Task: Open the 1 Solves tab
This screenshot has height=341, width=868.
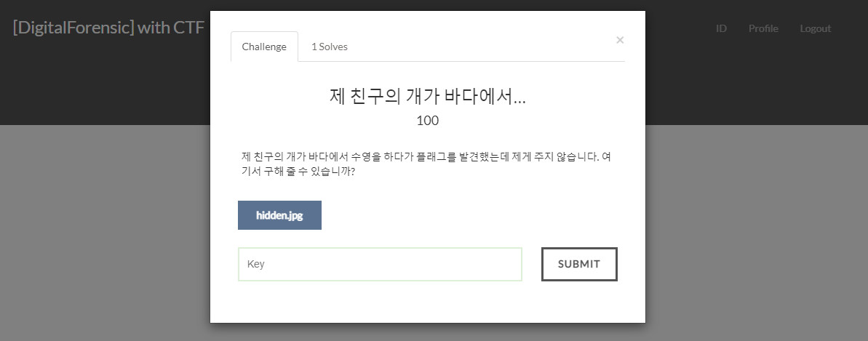Action: pos(330,47)
